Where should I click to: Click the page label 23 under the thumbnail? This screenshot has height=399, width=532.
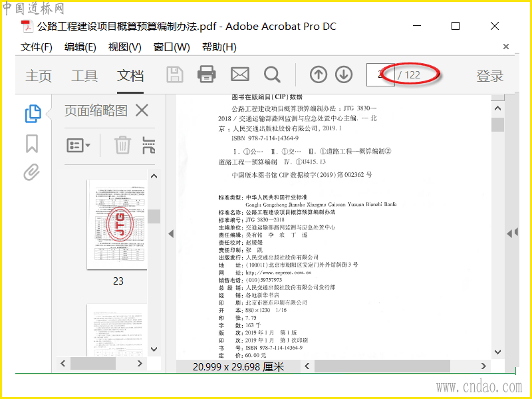coord(118,281)
